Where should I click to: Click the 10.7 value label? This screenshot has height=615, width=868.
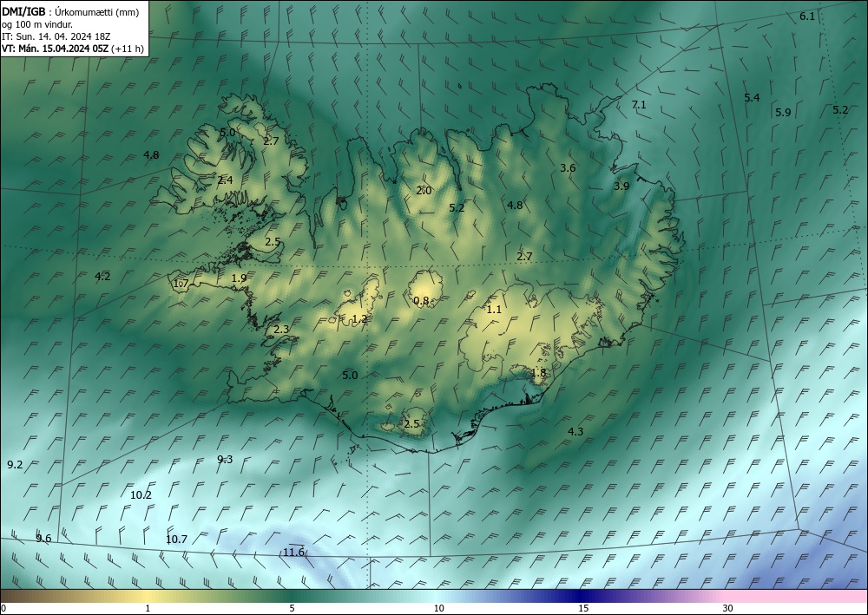tap(176, 539)
